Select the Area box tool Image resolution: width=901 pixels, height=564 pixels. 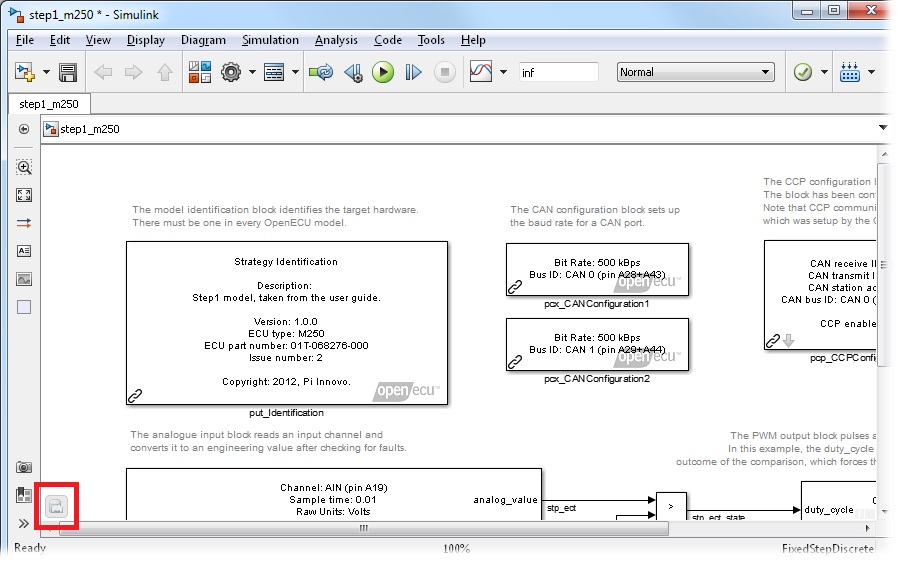click(x=24, y=307)
